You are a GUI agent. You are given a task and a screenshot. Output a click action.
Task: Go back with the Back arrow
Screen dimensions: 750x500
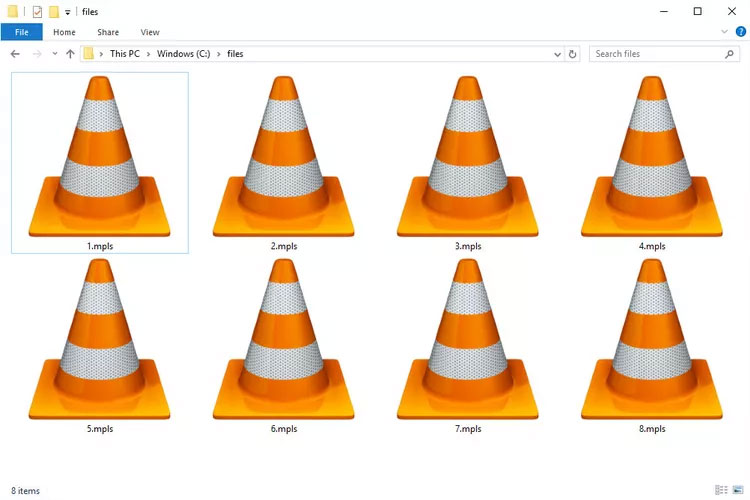click(15, 54)
